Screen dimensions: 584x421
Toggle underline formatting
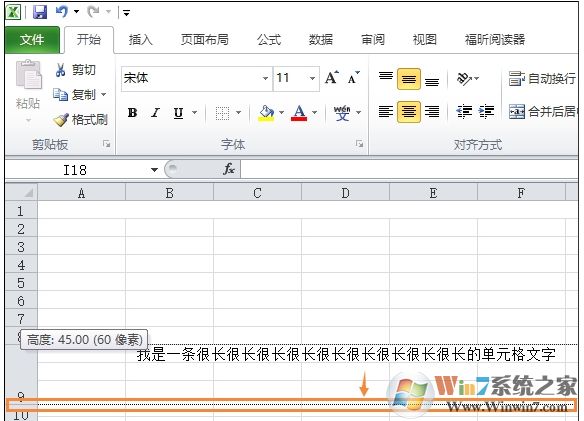(x=178, y=113)
